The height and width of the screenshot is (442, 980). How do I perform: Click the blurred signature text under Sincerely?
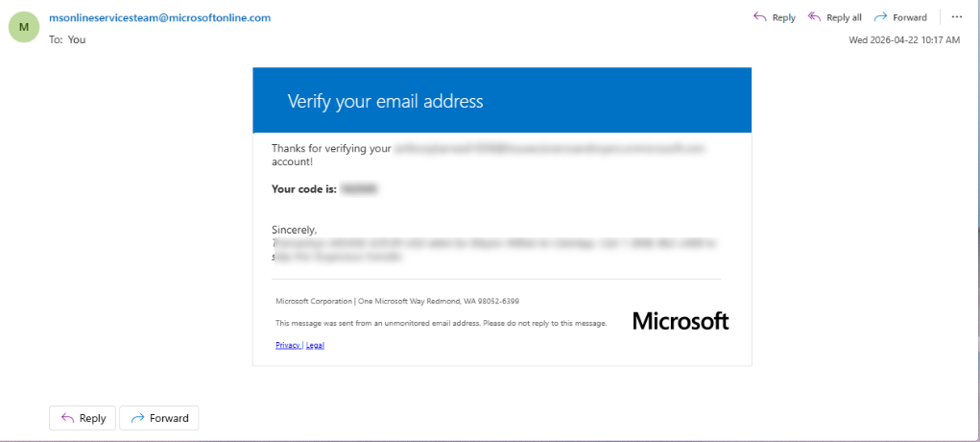point(495,249)
